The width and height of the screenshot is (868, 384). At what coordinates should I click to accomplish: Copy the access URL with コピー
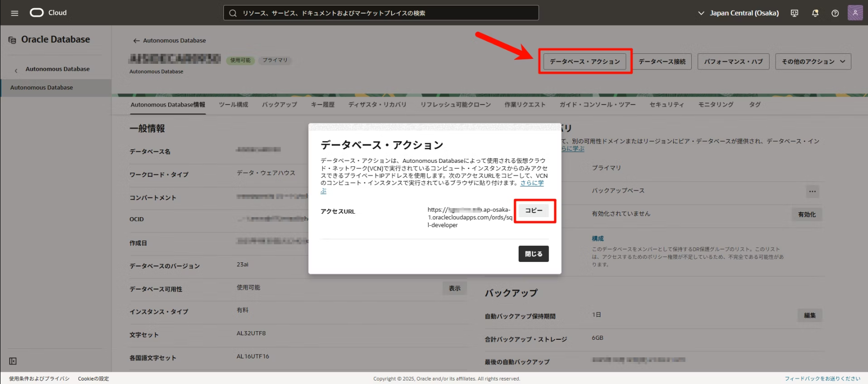[534, 211]
